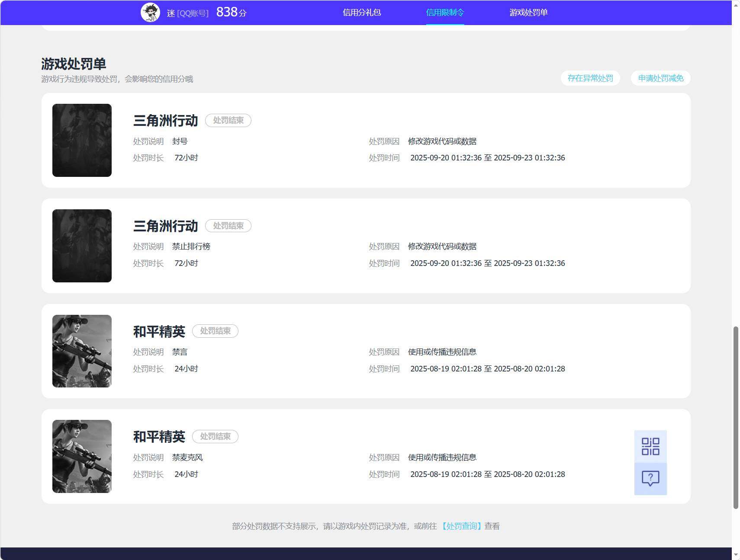
Task: Click the second 三角洲行动 thumbnail (禁止排行榜)
Action: [82, 246]
